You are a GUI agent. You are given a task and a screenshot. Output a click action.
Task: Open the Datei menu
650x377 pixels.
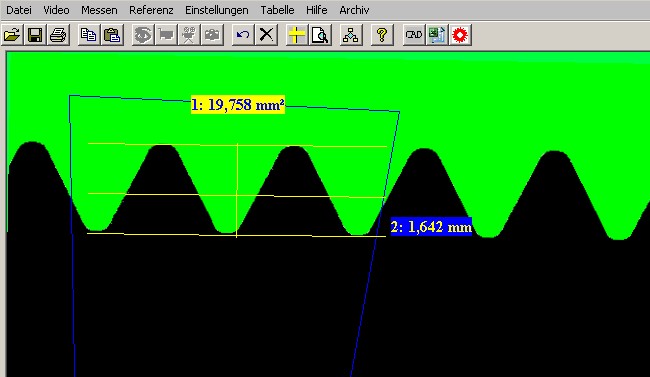point(19,10)
